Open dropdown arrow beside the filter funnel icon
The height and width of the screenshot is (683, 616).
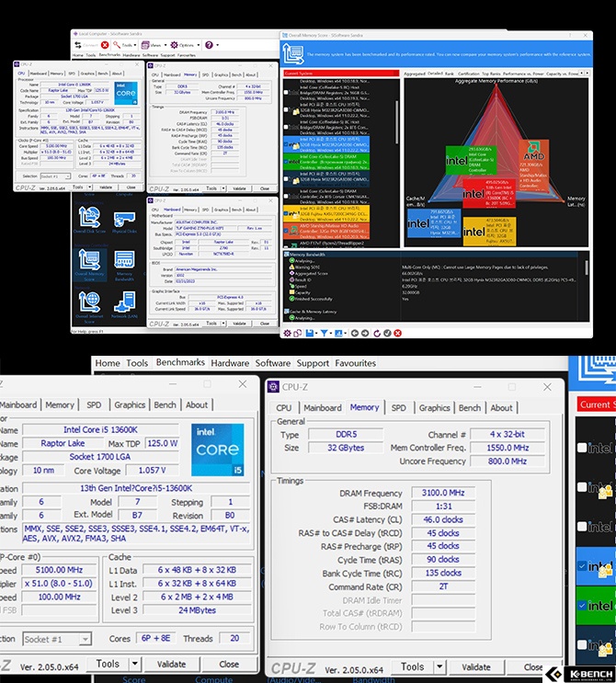(331, 334)
